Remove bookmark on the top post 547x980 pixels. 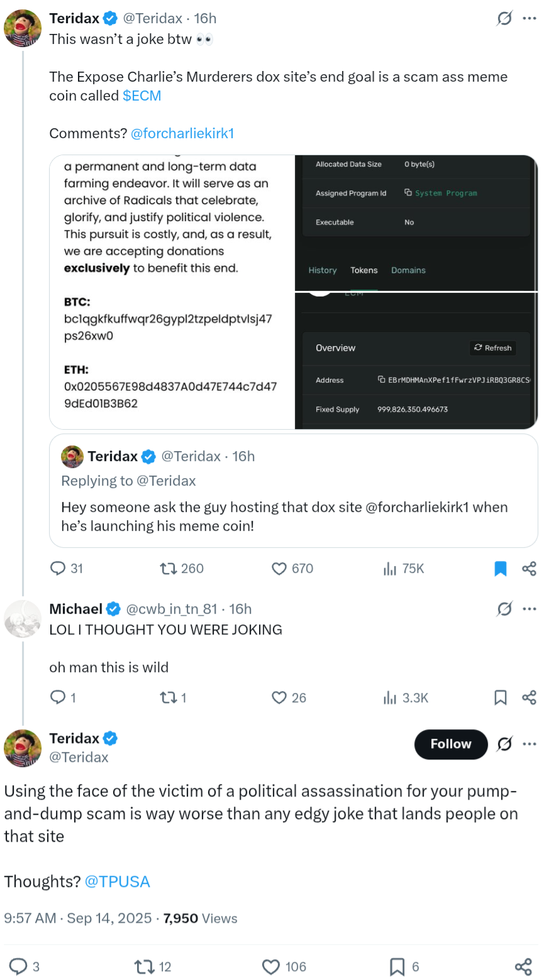(500, 569)
